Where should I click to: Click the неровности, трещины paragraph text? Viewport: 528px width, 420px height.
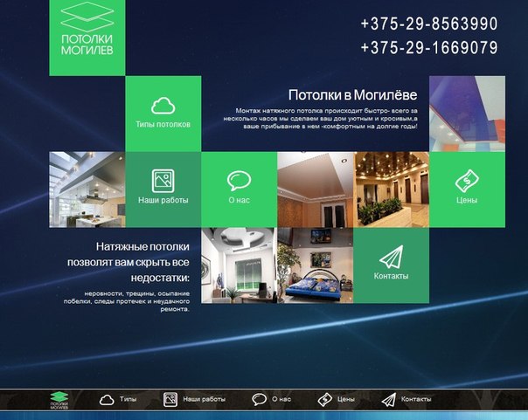(x=127, y=301)
